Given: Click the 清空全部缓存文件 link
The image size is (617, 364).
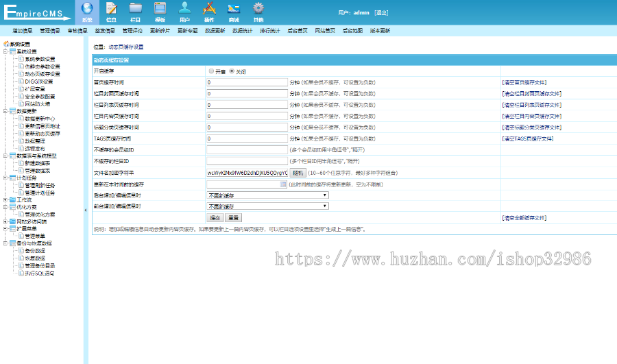Looking at the screenshot, I should point(524,217).
